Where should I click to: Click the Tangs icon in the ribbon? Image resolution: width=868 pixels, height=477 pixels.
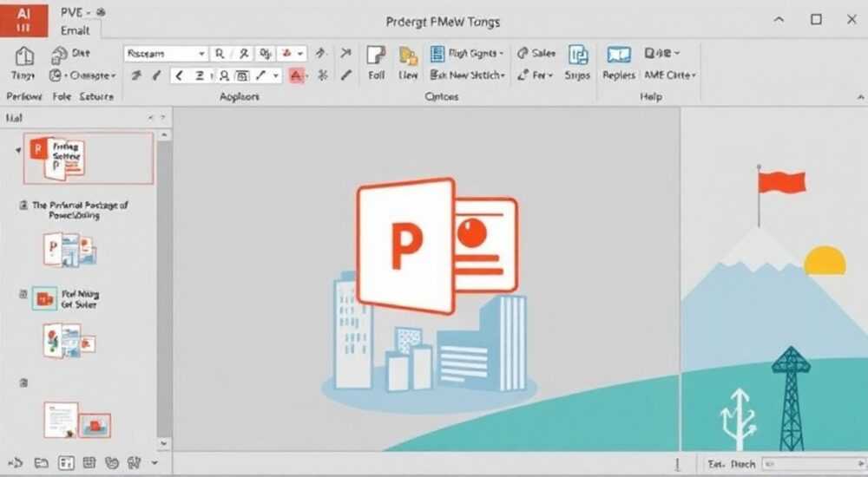click(x=23, y=57)
